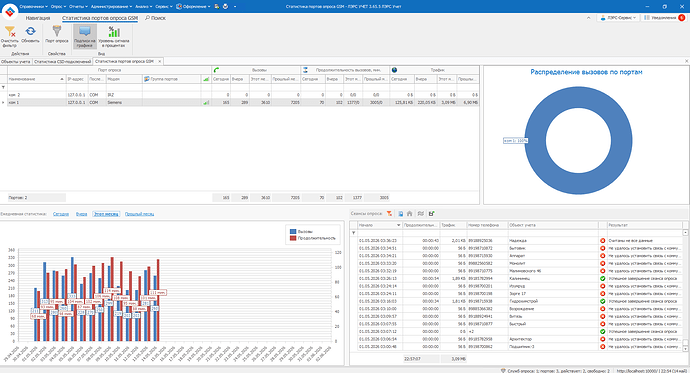690x373 pixels.
Task: Open the Справочники menu
Action: click(x=33, y=7)
